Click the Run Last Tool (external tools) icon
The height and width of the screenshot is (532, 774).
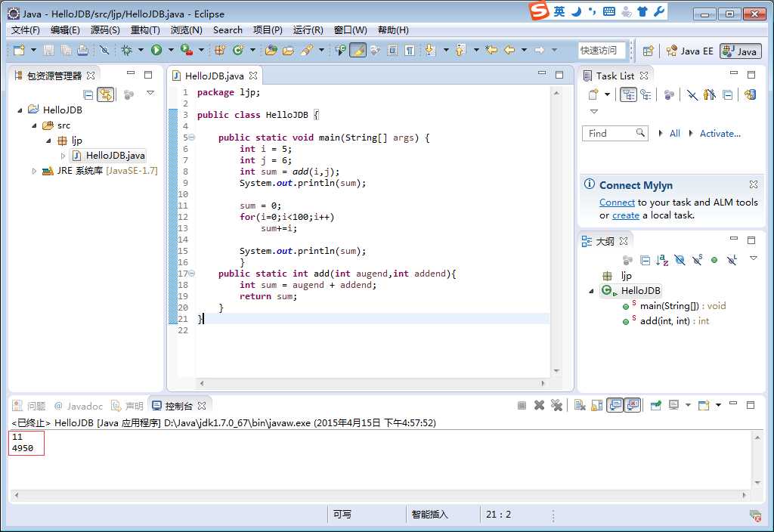[187, 50]
